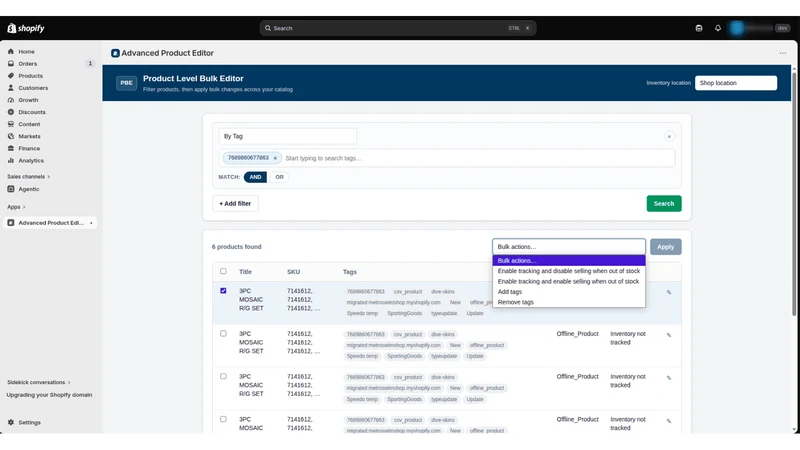The height and width of the screenshot is (450, 800).
Task: Check the third product row checkbox
Action: 223,377
